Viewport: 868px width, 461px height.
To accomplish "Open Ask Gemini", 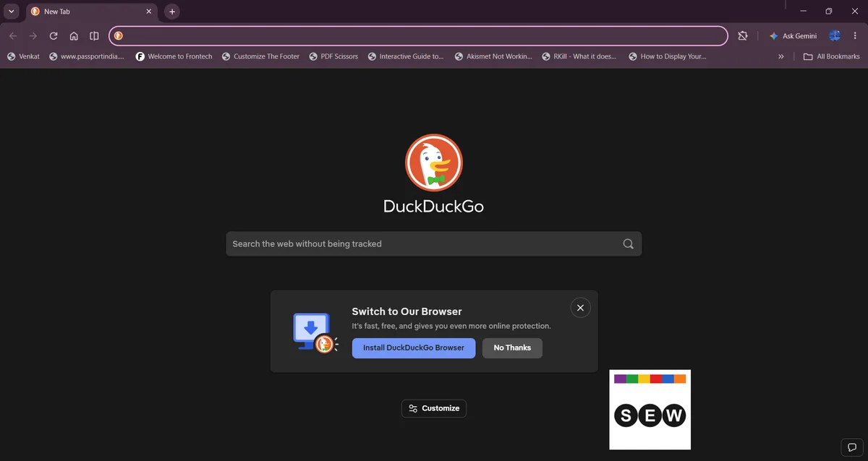I will tap(793, 36).
